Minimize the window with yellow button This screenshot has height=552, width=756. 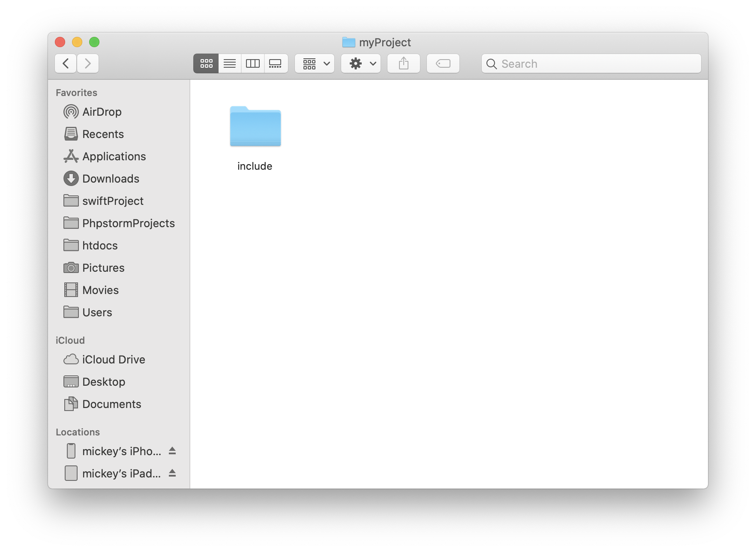coord(77,42)
